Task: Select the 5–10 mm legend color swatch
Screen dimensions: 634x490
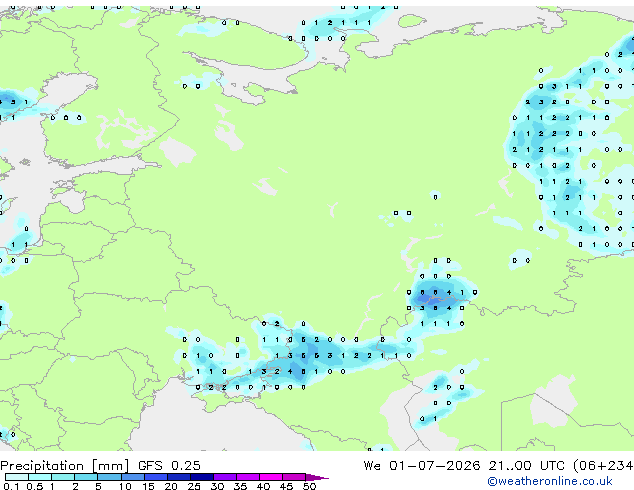Action: pyautogui.click(x=109, y=477)
